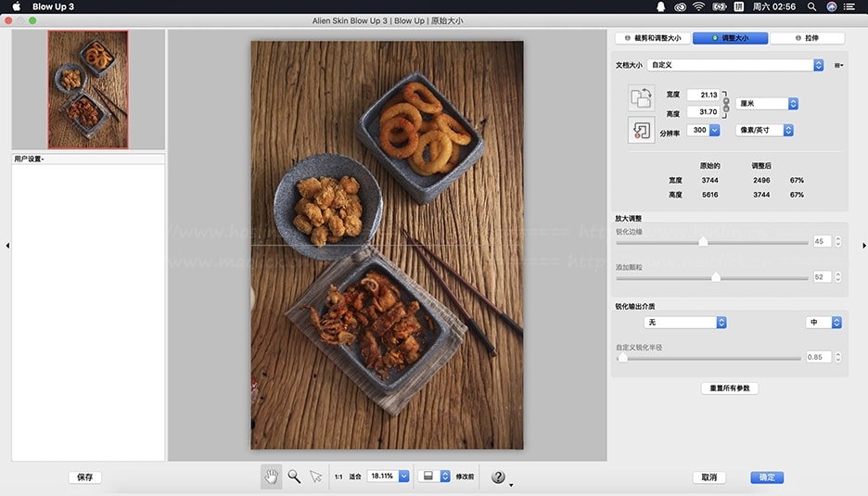Open the 厘米 units dropdown
Screen dimensions: 868x496
(767, 104)
